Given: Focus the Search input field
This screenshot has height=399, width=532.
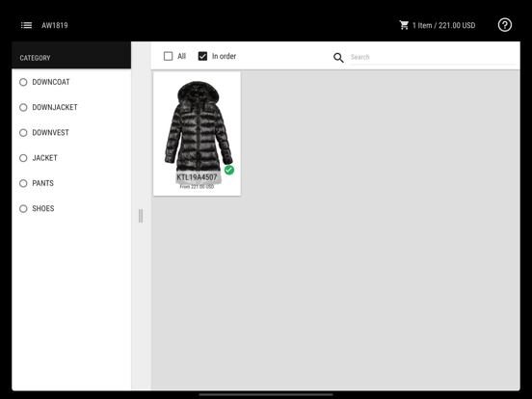Looking at the screenshot, I should pos(432,57).
